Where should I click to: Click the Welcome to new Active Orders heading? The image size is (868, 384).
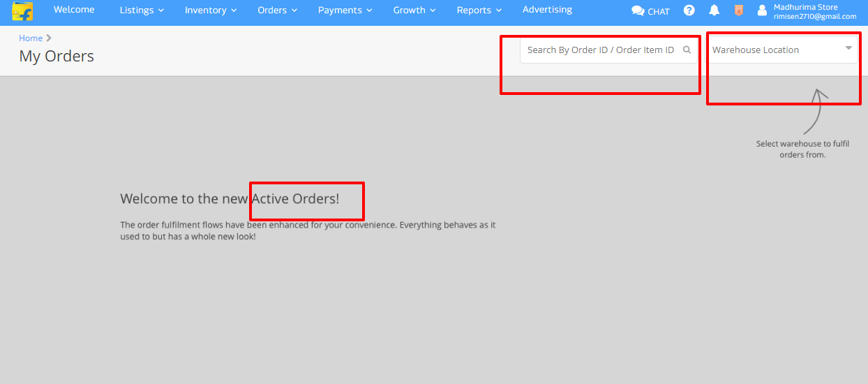[230, 198]
